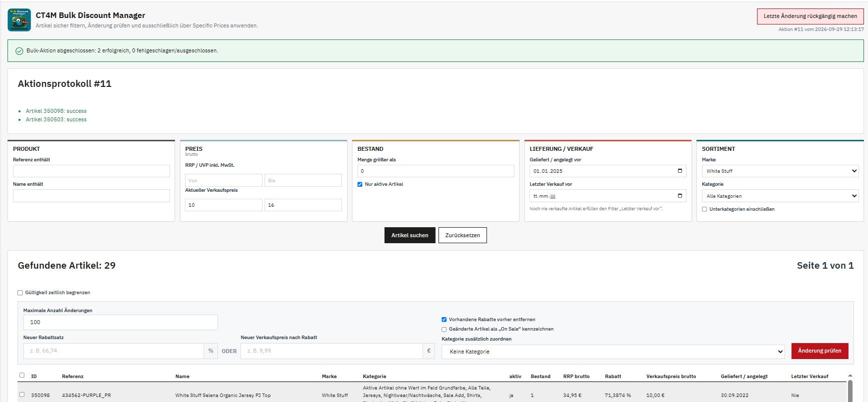
Task: Click Letzte Änderung rückgängig machen button
Action: tap(810, 16)
